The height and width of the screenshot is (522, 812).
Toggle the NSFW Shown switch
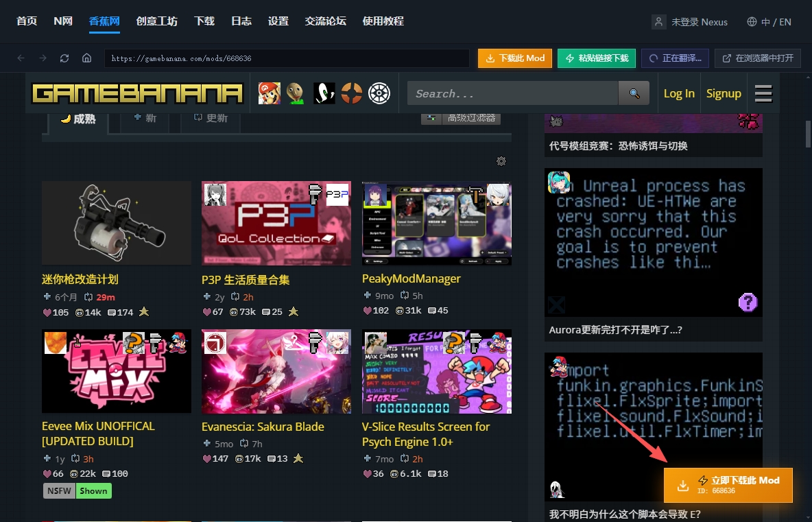pos(77,491)
